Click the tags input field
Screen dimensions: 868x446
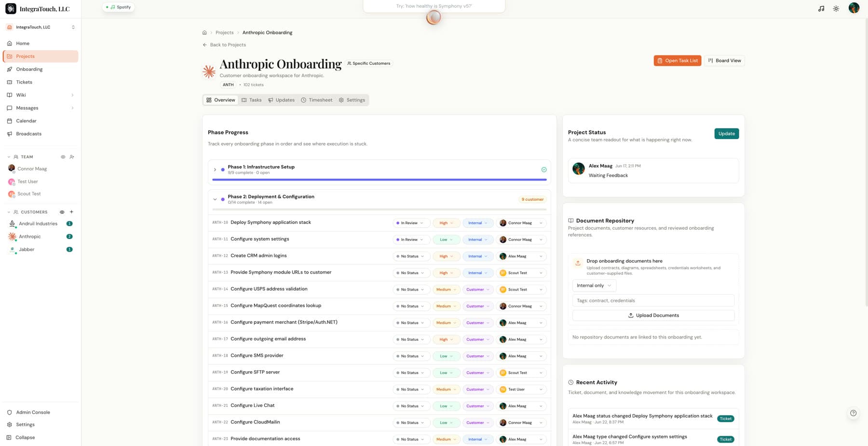pos(653,301)
